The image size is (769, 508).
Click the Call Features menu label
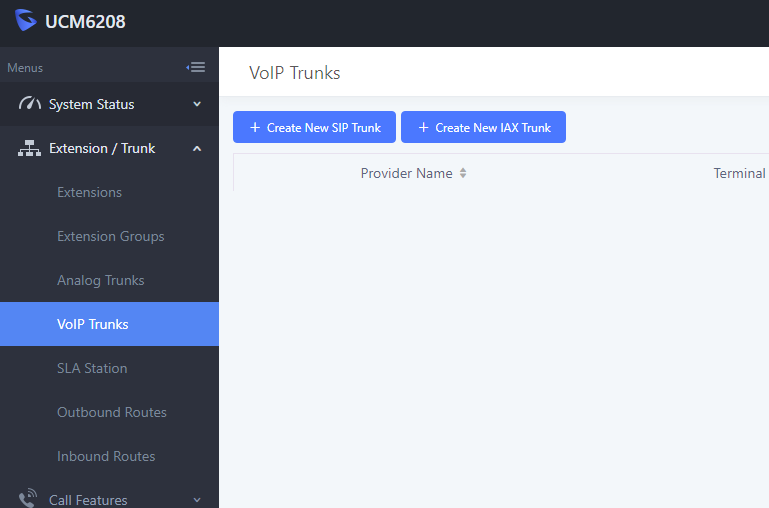tap(88, 500)
